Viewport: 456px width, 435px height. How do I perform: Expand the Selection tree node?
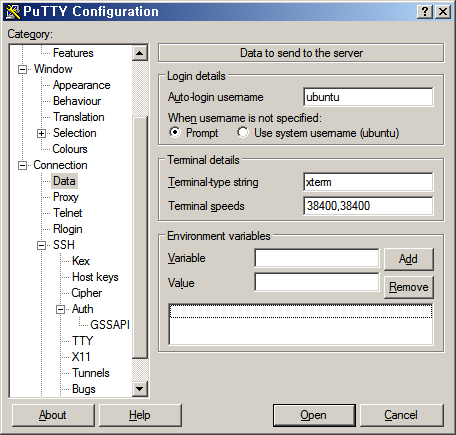pyautogui.click(x=41, y=133)
